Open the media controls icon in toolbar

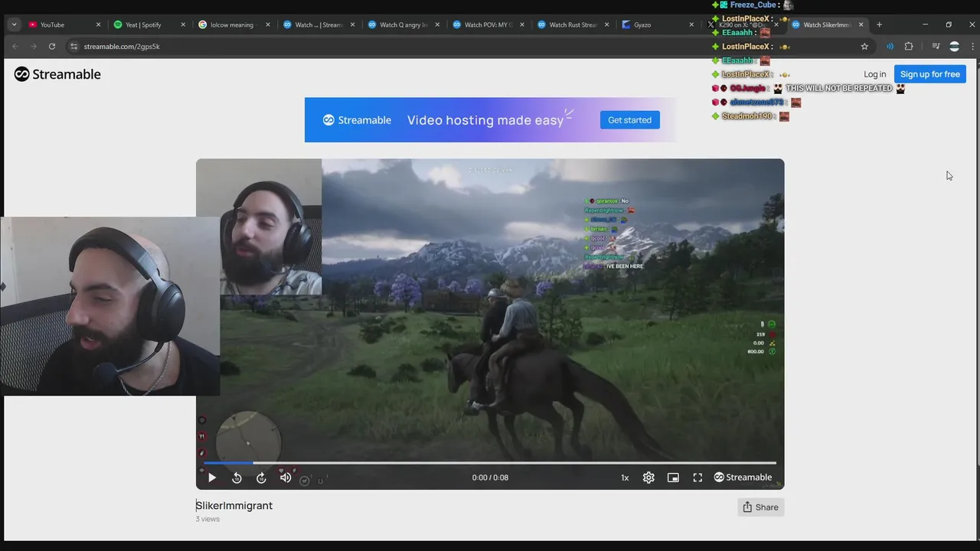tap(936, 47)
